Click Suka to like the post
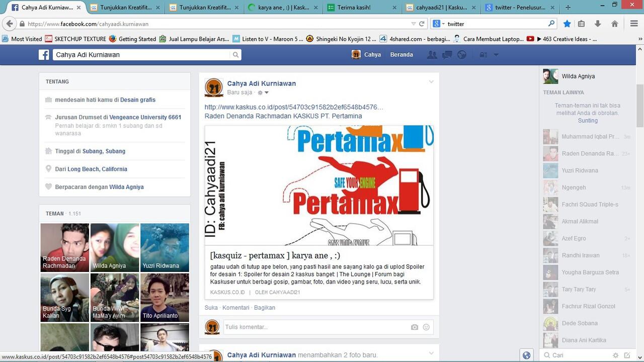 pyautogui.click(x=211, y=308)
